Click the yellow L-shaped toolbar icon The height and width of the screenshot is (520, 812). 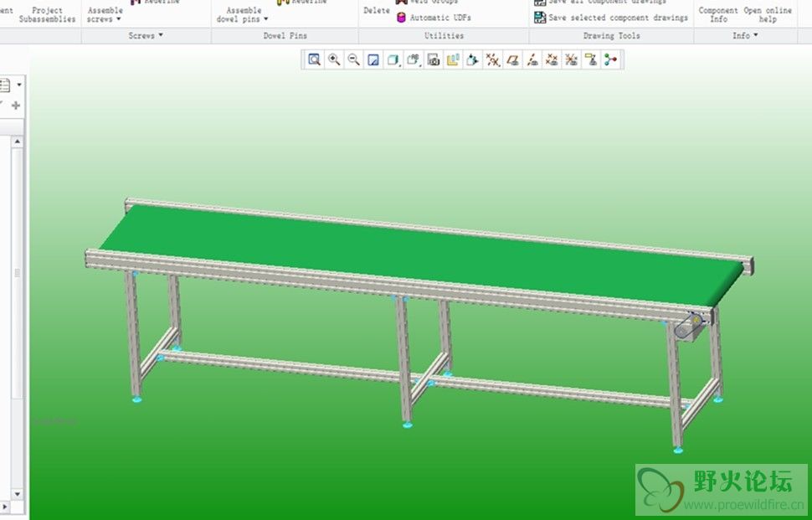click(x=453, y=59)
